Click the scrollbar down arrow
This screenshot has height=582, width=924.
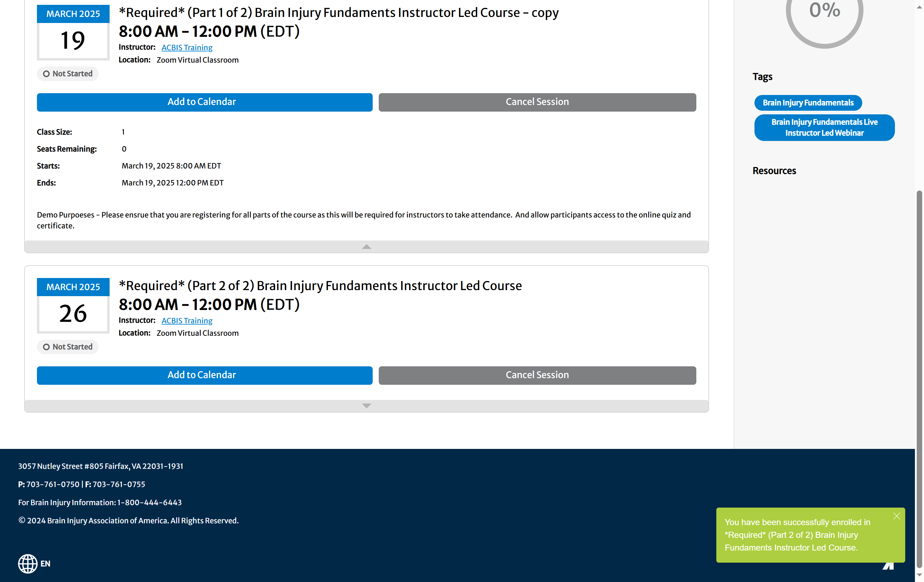pos(919,575)
